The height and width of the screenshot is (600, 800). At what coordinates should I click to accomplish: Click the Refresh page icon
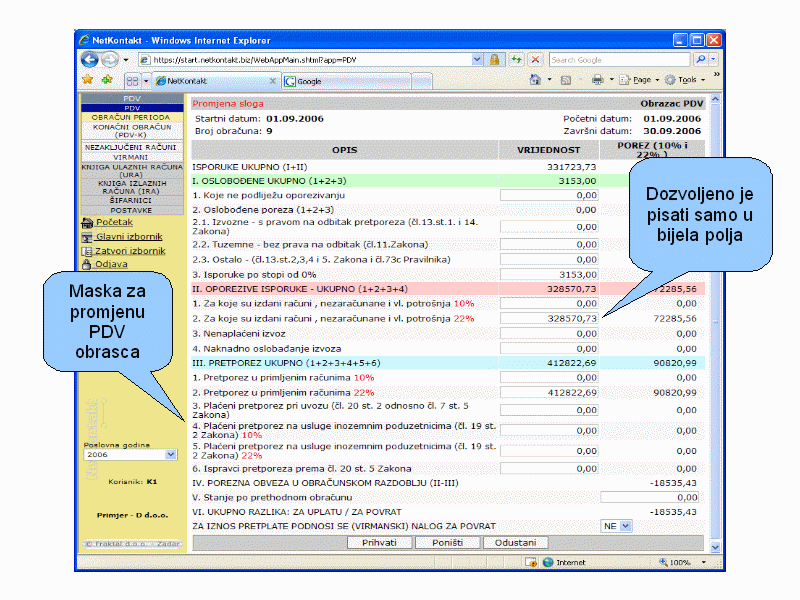pyautogui.click(x=516, y=60)
